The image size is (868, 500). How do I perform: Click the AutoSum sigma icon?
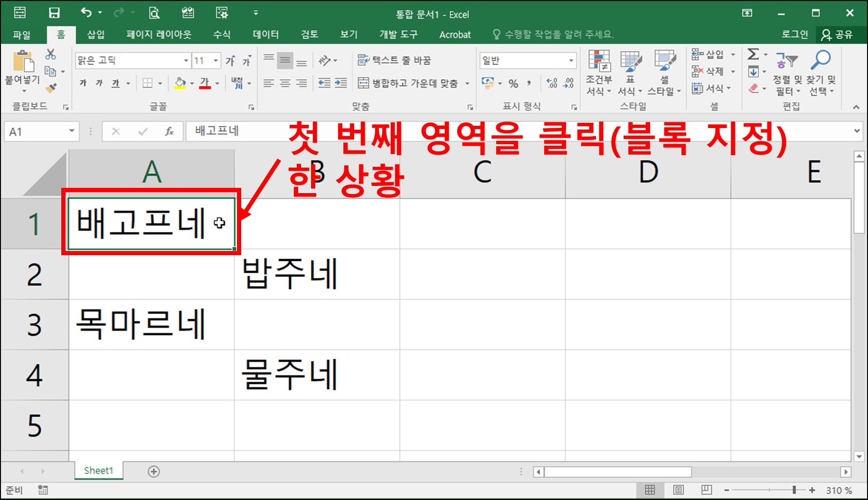pos(753,54)
